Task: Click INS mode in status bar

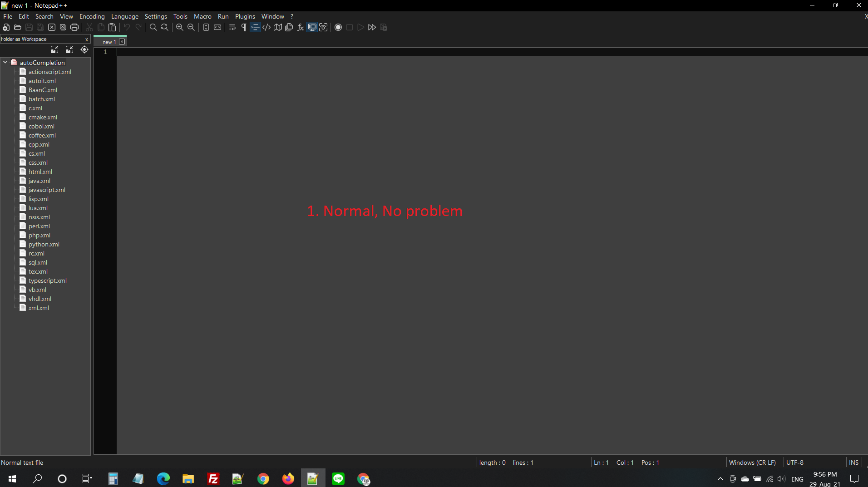Action: tap(854, 462)
